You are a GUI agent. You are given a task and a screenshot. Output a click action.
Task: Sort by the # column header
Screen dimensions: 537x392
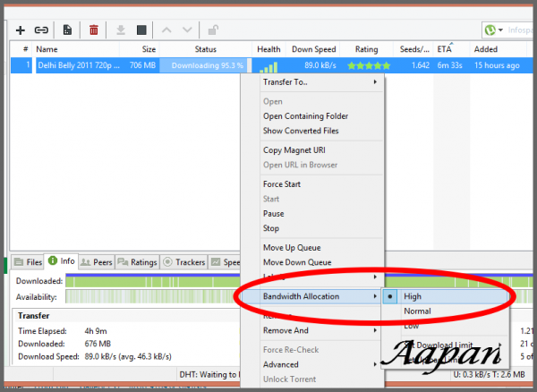tap(21, 49)
